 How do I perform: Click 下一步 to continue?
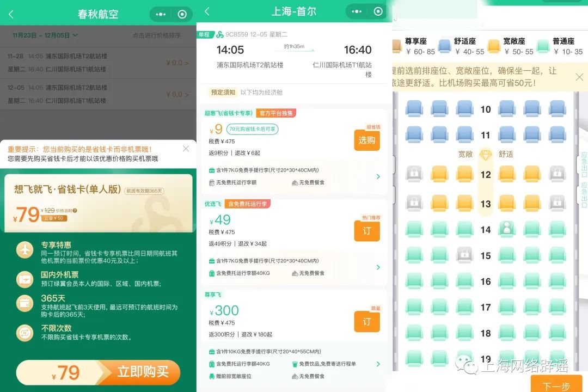(x=556, y=384)
